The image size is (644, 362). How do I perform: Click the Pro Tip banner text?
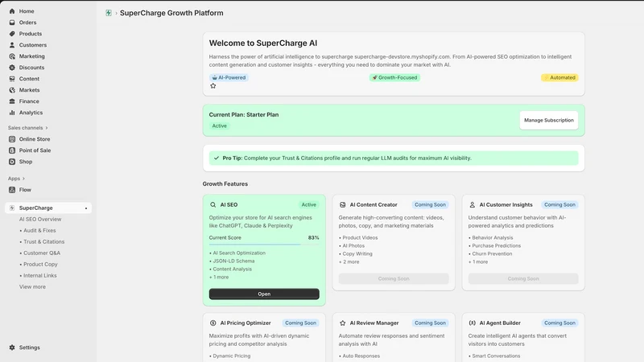[x=347, y=158]
